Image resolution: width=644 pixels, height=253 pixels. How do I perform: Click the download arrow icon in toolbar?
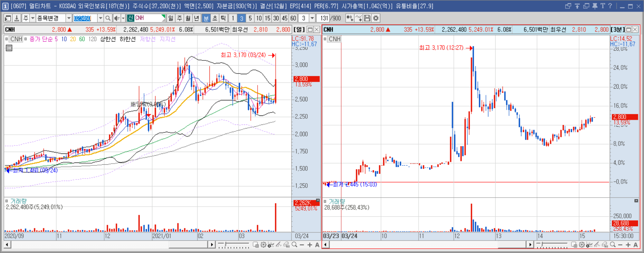pyautogui.click(x=17, y=18)
